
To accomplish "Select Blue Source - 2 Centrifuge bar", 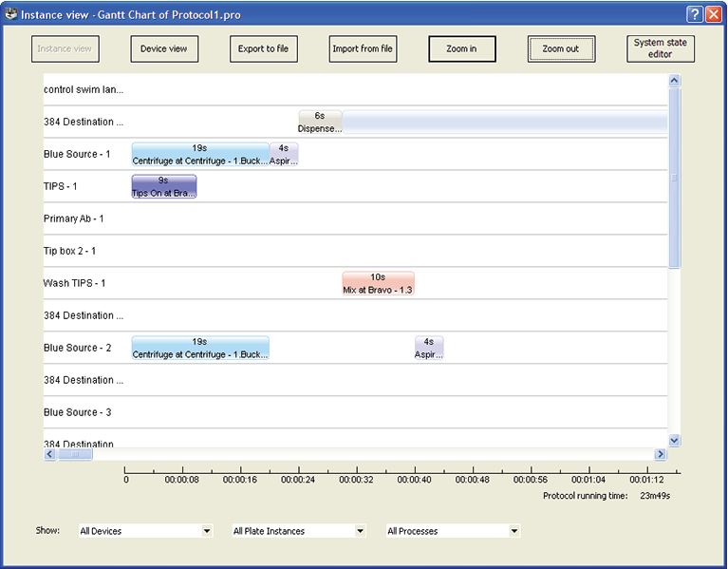I will pyautogui.click(x=199, y=348).
